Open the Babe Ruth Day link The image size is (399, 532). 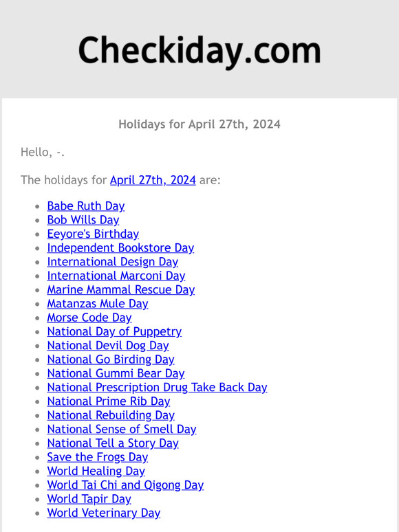[x=86, y=206]
